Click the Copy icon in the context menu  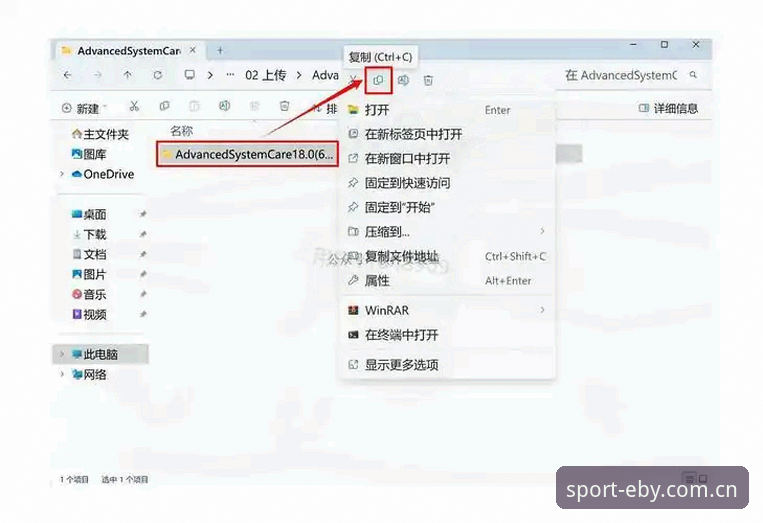(378, 80)
